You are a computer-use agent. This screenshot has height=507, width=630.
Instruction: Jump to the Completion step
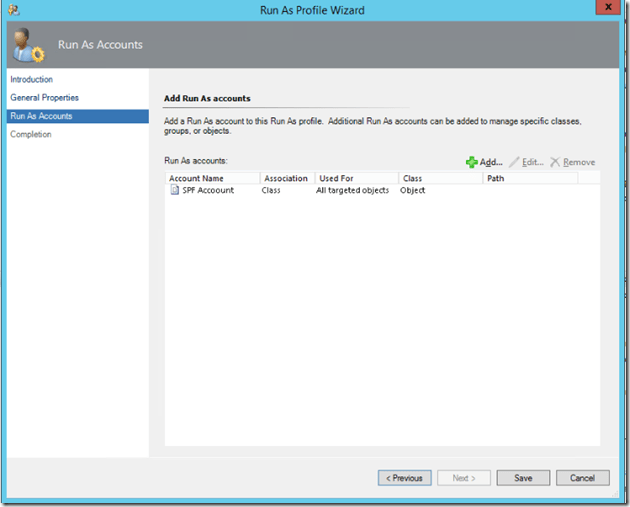tap(31, 134)
